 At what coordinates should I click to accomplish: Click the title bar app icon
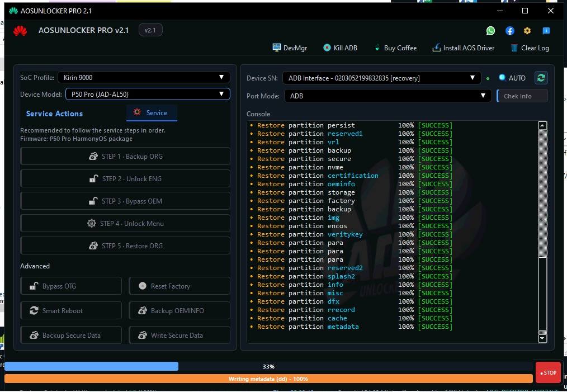pos(13,11)
